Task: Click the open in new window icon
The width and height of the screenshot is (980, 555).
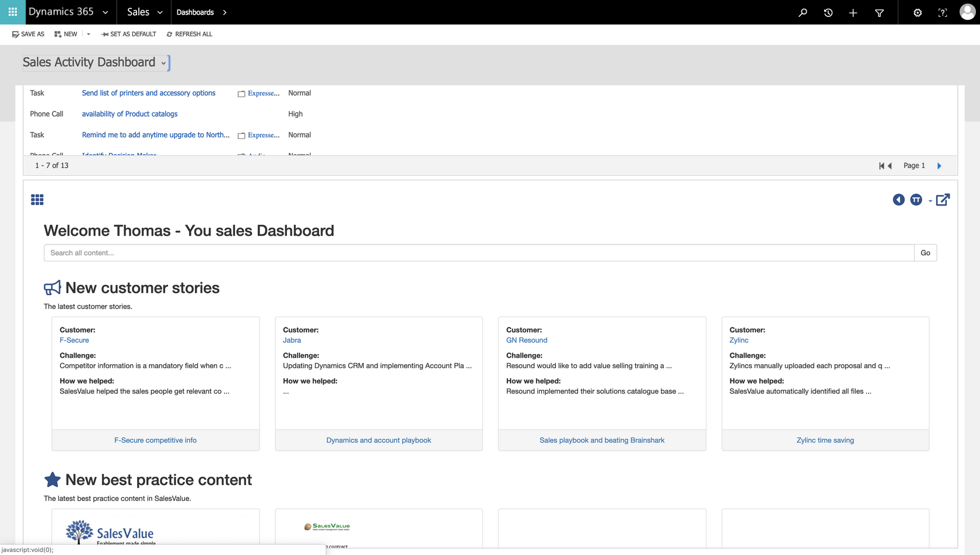Action: coord(943,200)
